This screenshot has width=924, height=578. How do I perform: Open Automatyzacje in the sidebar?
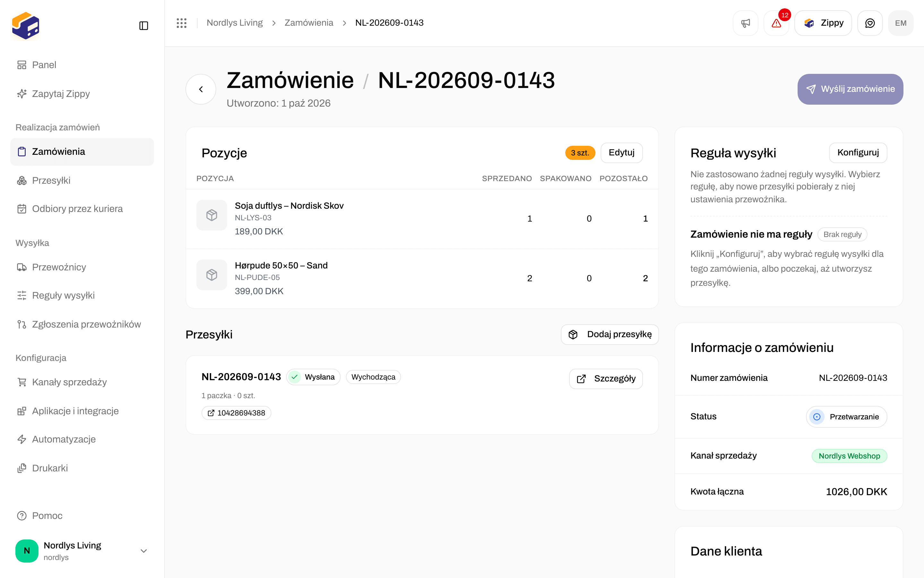point(82,439)
